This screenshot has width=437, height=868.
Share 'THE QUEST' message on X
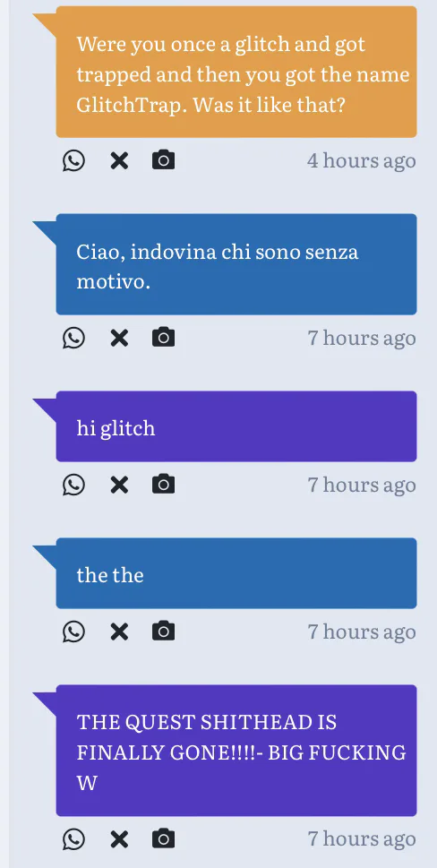119,839
